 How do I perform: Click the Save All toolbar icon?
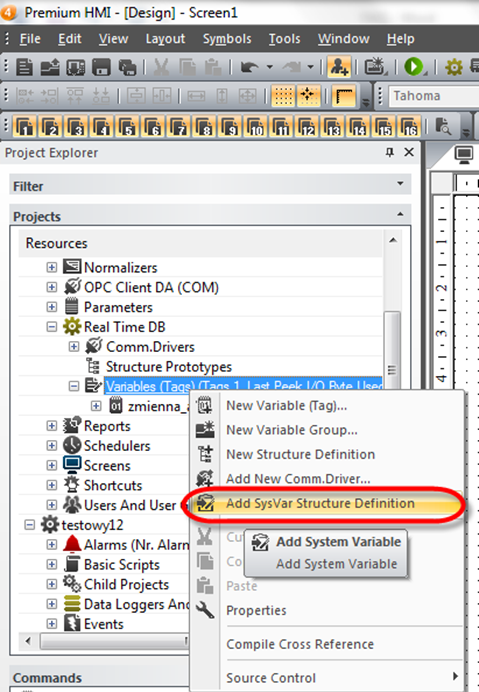pos(127,67)
